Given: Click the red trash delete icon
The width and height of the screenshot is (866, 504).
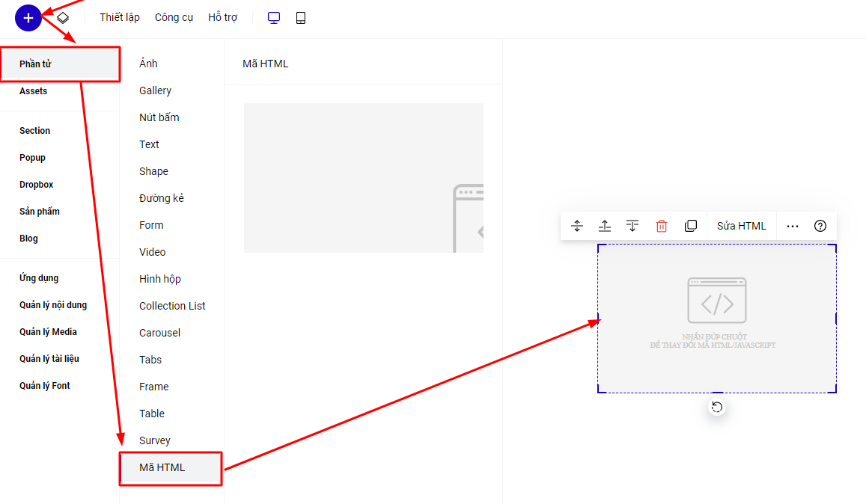Looking at the screenshot, I should coord(661,226).
